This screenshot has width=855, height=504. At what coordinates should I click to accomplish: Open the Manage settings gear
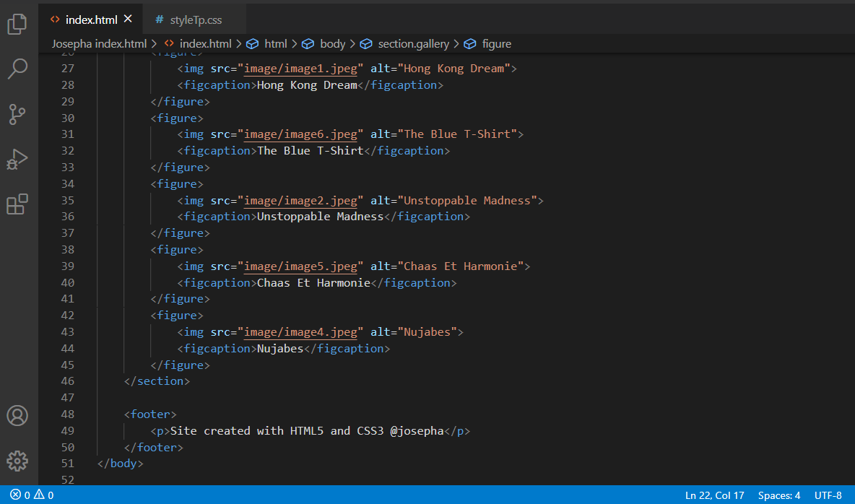(17, 460)
